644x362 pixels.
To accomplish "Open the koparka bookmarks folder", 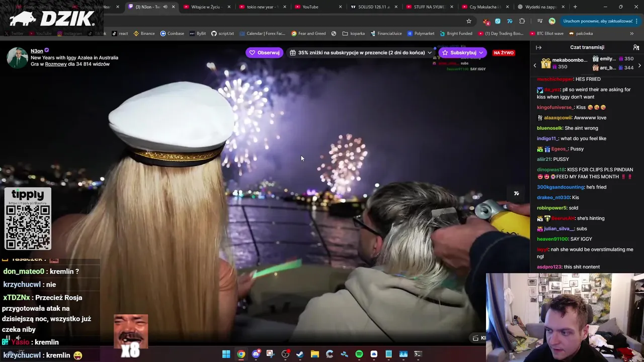I will (353, 34).
